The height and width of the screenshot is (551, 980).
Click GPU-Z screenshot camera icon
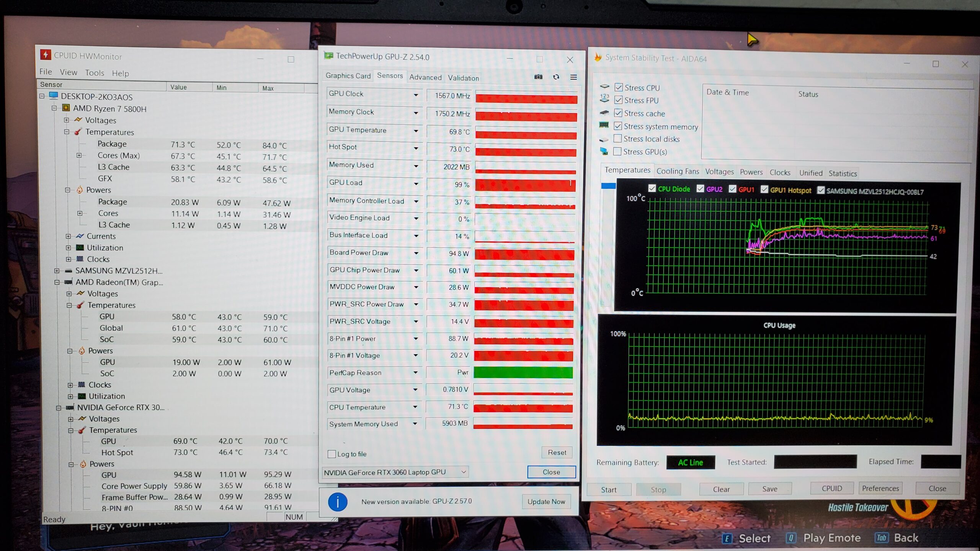click(x=538, y=77)
